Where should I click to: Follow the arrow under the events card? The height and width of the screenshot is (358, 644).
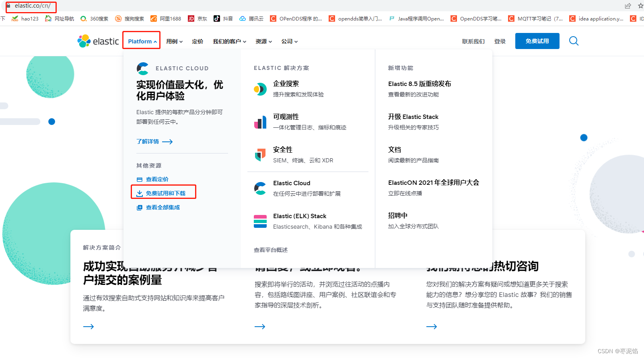pyautogui.click(x=260, y=327)
